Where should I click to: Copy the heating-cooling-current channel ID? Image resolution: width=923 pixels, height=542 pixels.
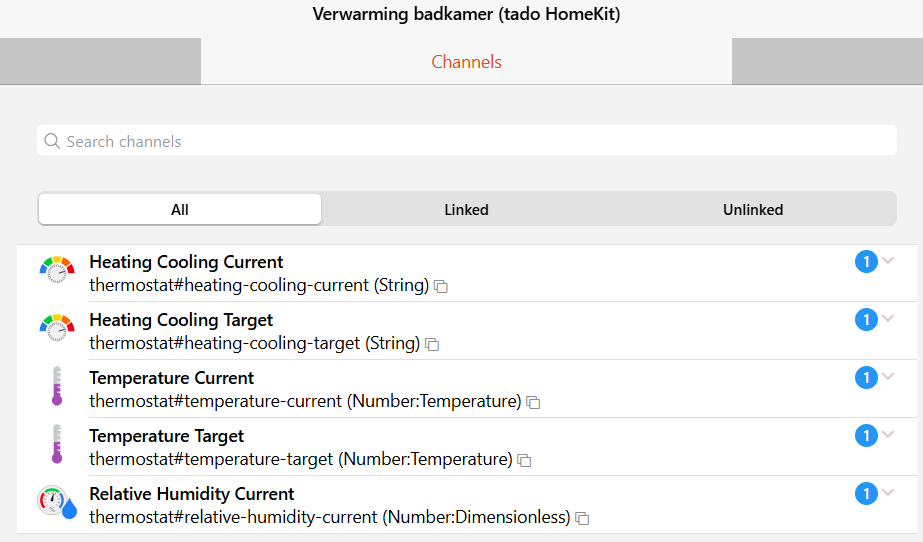click(x=441, y=286)
